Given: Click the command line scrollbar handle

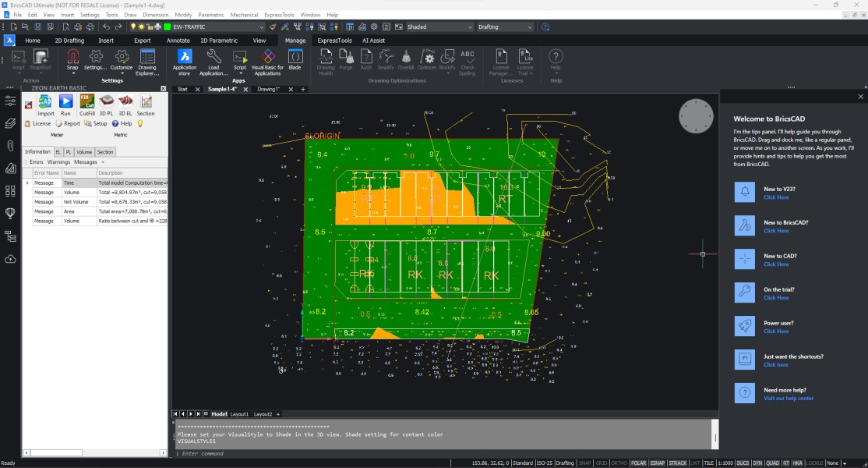Looking at the screenshot, I should 715,438.
